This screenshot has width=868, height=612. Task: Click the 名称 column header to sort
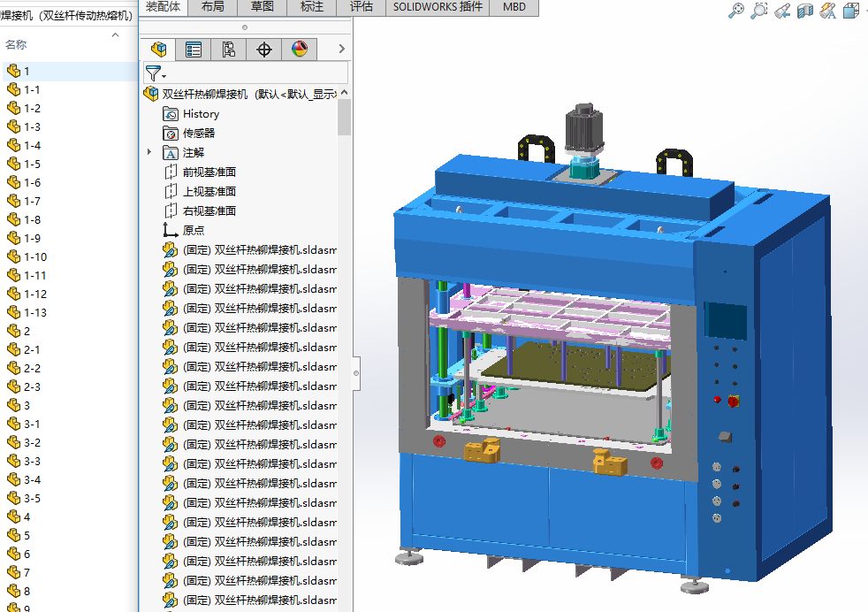16,44
